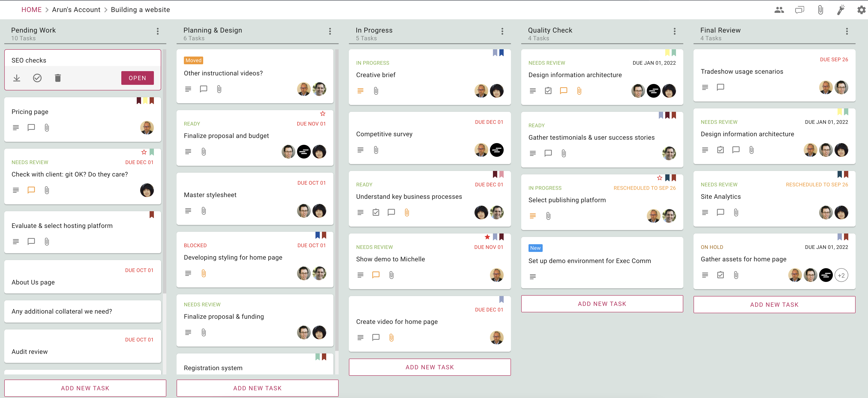Add new task to Pending Work column
Image resolution: width=868 pixels, height=398 pixels.
tap(85, 388)
